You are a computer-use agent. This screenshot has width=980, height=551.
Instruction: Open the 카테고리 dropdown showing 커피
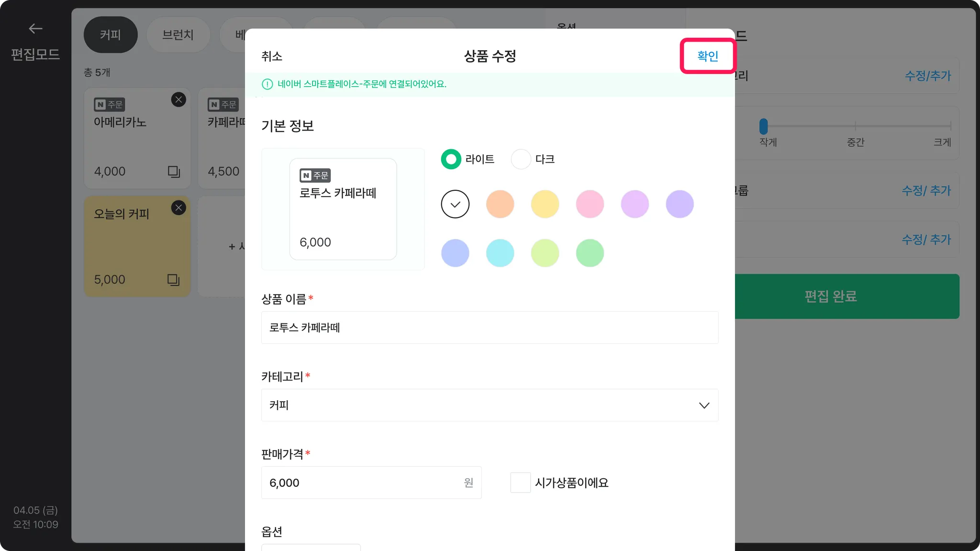click(x=489, y=405)
